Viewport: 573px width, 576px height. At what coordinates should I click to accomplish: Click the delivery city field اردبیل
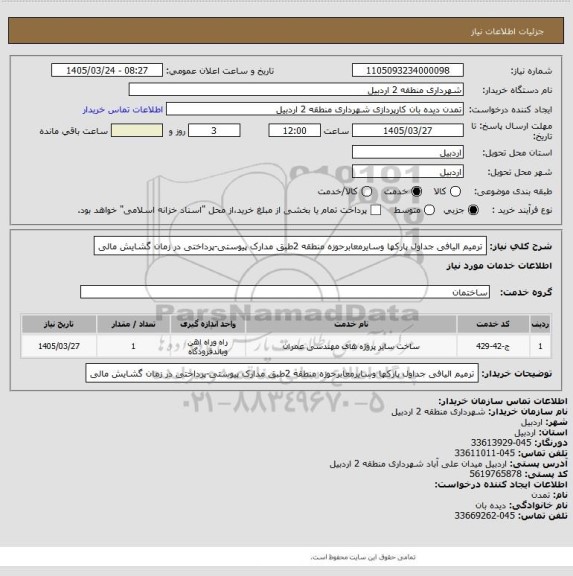408,172
